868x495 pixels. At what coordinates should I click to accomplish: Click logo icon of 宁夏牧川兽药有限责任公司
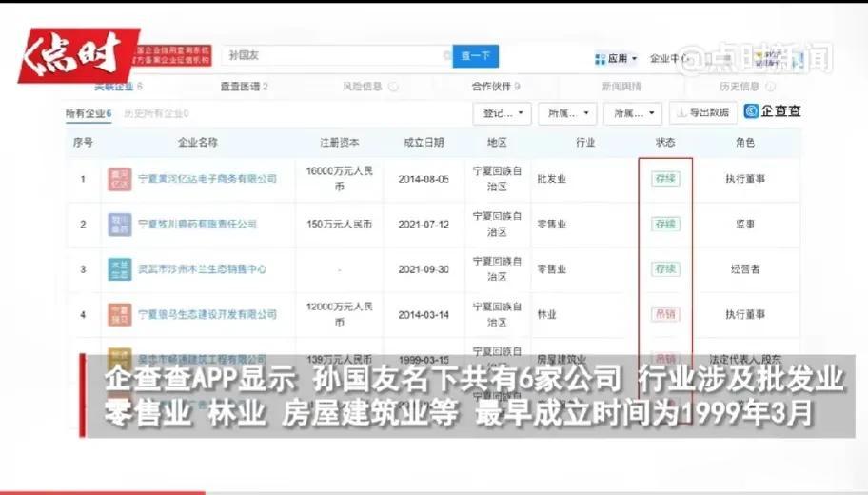click(119, 225)
